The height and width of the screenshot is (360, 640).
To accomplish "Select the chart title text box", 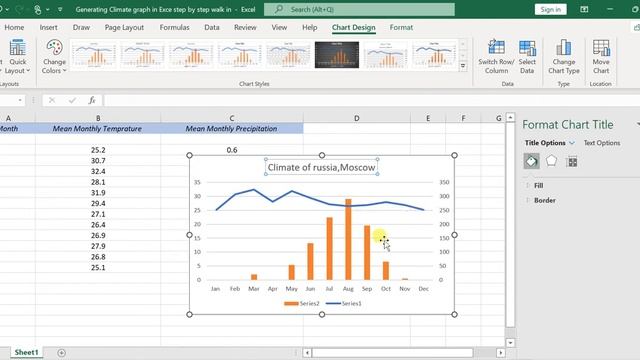I will coord(322,167).
